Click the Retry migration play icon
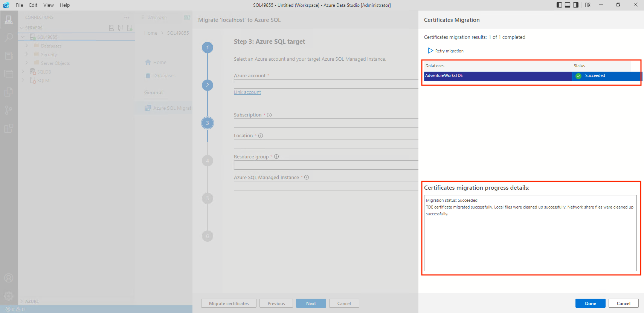 [430, 51]
